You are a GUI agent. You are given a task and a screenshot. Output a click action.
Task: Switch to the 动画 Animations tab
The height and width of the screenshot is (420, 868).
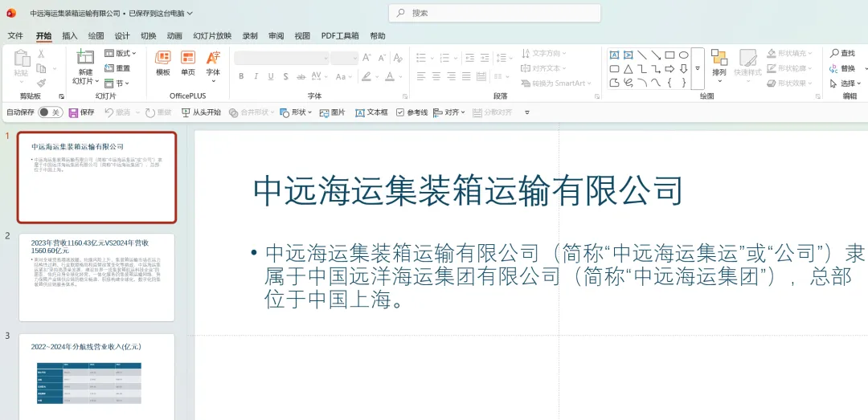174,36
